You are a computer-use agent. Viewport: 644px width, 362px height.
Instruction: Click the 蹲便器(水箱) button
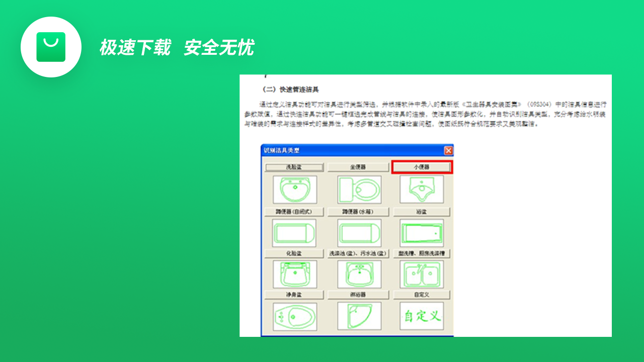point(359,211)
